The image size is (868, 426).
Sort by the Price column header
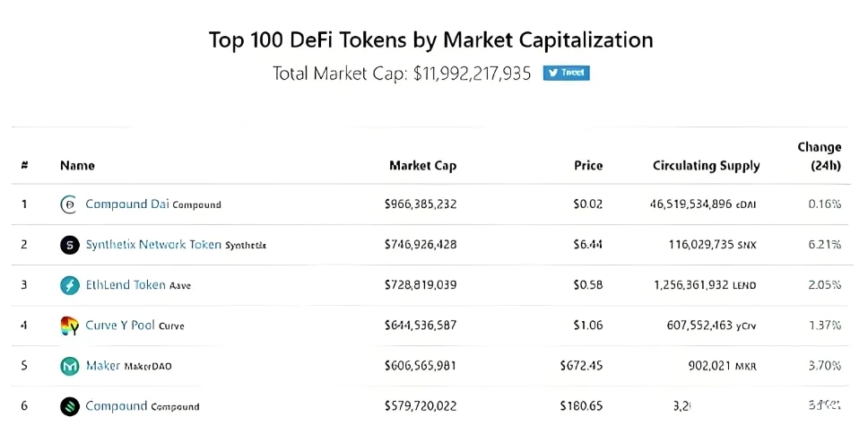point(588,166)
